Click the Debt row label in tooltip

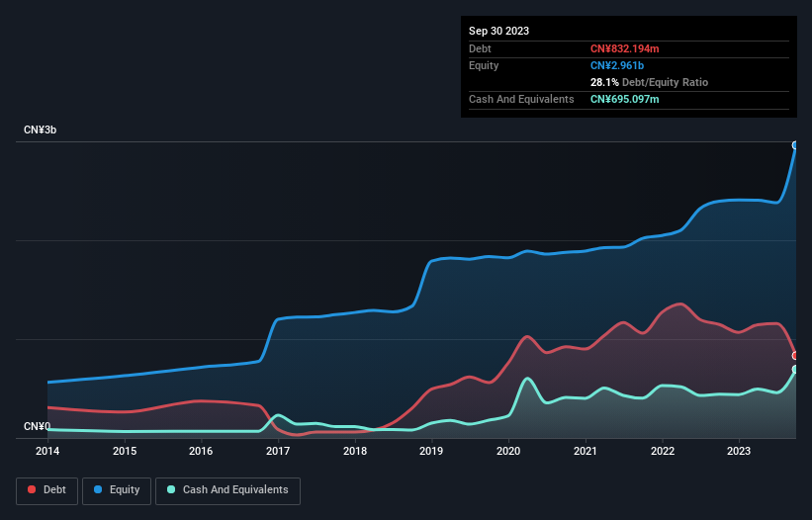[x=480, y=48]
